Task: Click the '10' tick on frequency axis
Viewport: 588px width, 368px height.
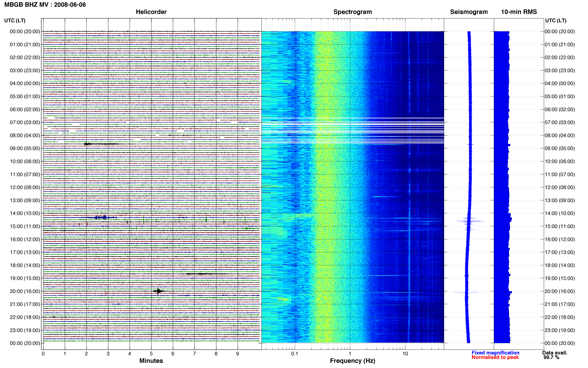Action: point(405,354)
